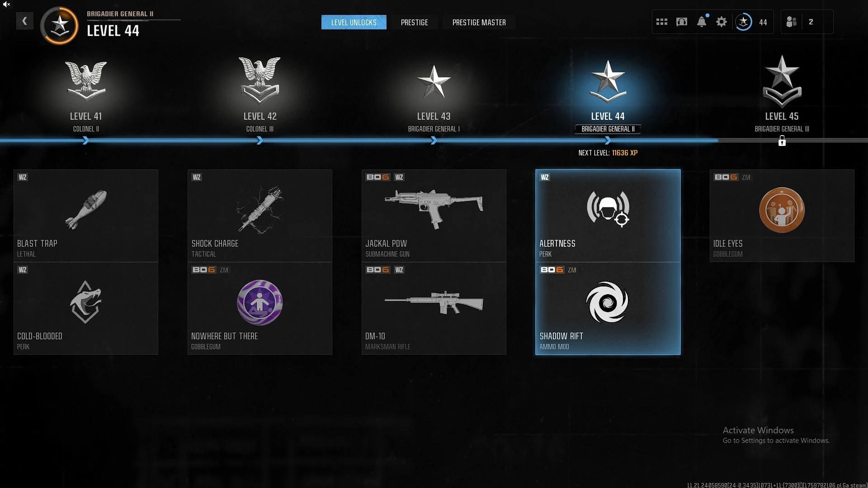868x488 pixels.
Task: Click the Level 42 timeline arrow marker
Action: pyautogui.click(x=260, y=141)
